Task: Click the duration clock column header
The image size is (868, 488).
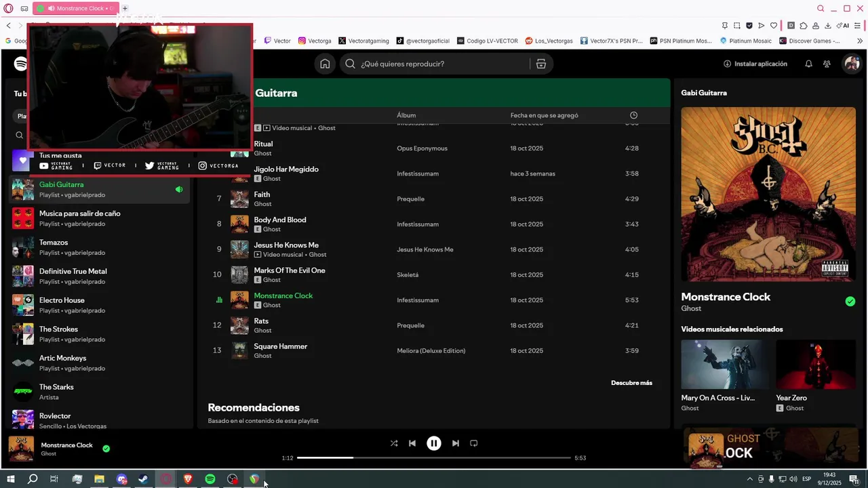Action: 633,115
